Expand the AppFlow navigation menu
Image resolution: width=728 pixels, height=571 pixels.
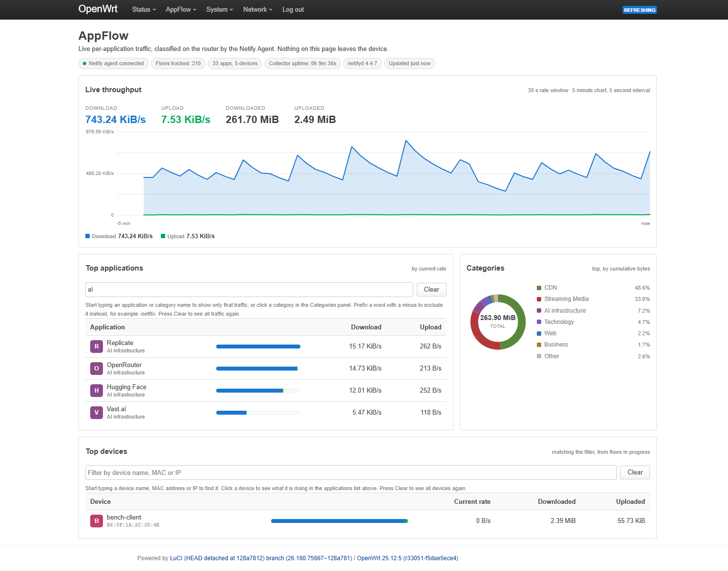[181, 10]
